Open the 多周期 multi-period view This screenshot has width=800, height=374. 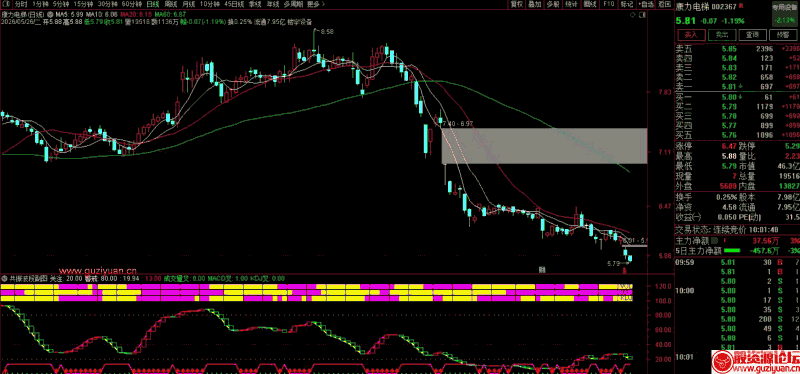293,4
